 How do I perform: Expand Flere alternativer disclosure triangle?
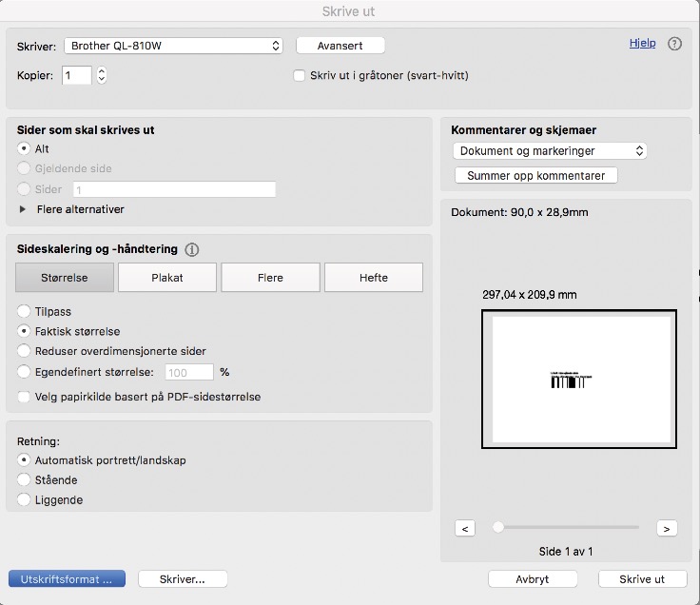click(x=23, y=209)
